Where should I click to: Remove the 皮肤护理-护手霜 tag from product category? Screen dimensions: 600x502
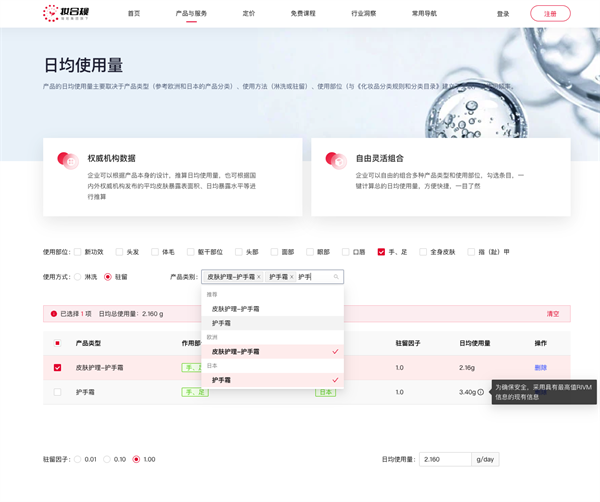tap(259, 277)
